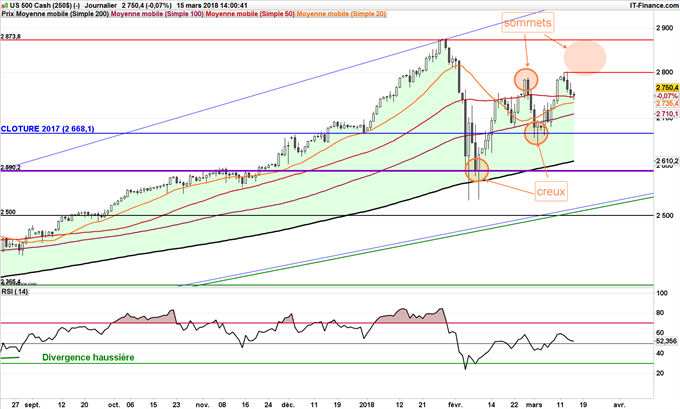The image size is (680, 409).
Task: Click the 2 750,4 (-0,07%) quote in header
Action: [x=146, y=6]
